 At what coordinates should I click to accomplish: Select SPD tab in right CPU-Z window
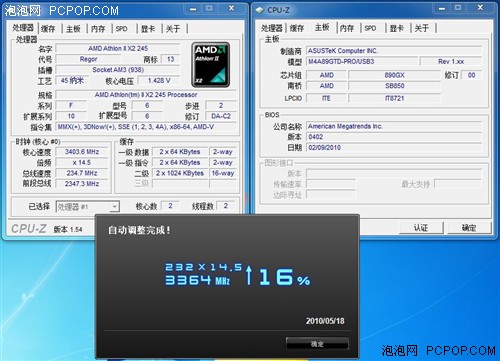tap(370, 28)
